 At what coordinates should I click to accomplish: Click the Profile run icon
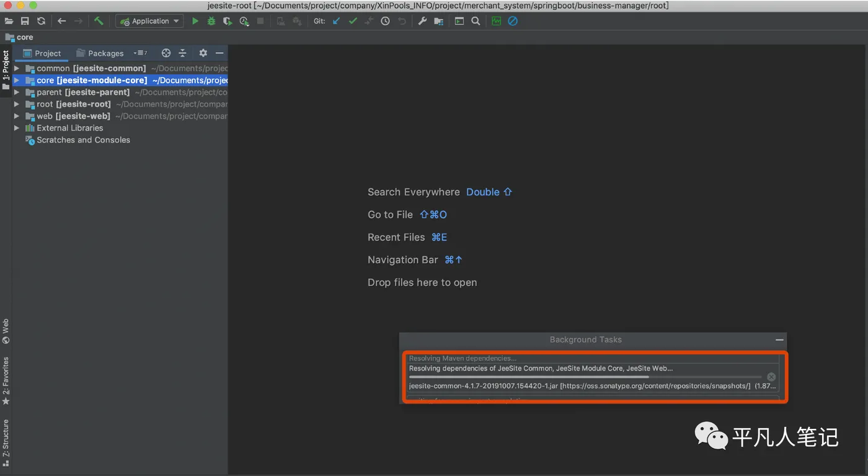click(x=244, y=21)
